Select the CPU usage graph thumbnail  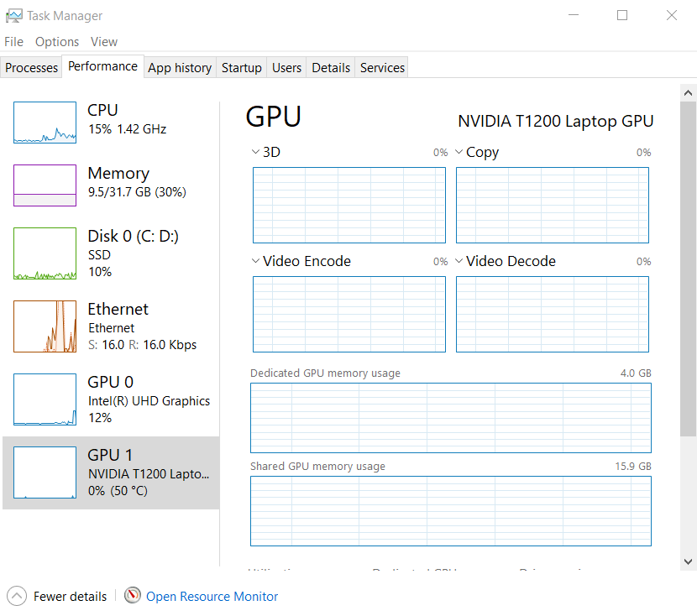(45, 123)
